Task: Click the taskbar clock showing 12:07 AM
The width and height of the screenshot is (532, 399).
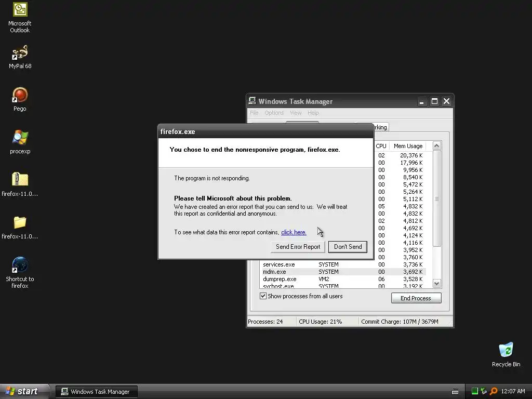Action: 513,391
